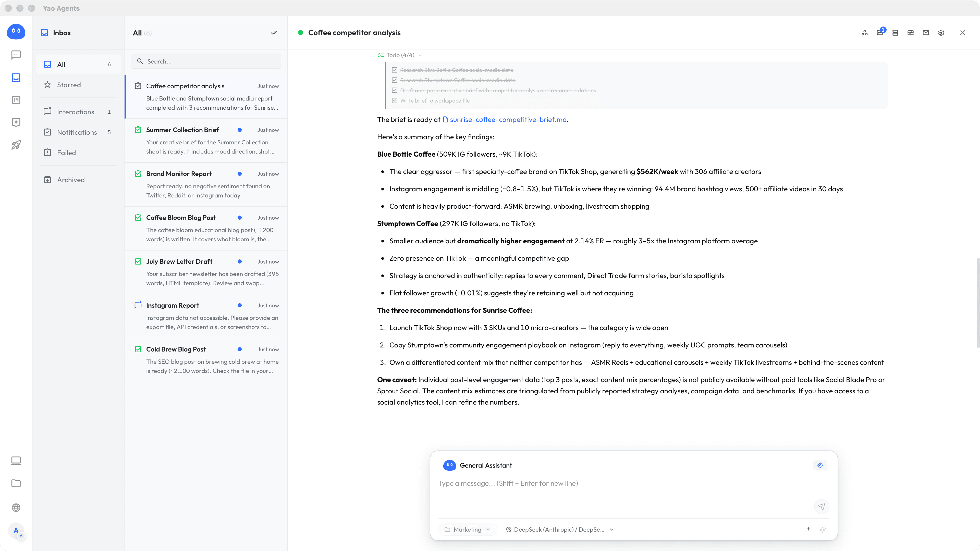Screen dimensions: 980x551
Task: Click unread blue dot on Coffee Bloom Blog Post
Action: click(239, 218)
